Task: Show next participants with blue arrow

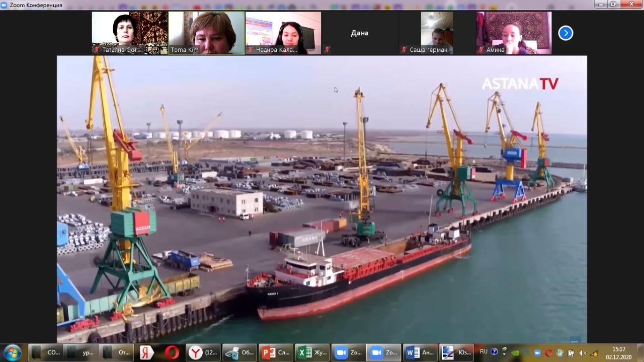Action: tap(566, 33)
